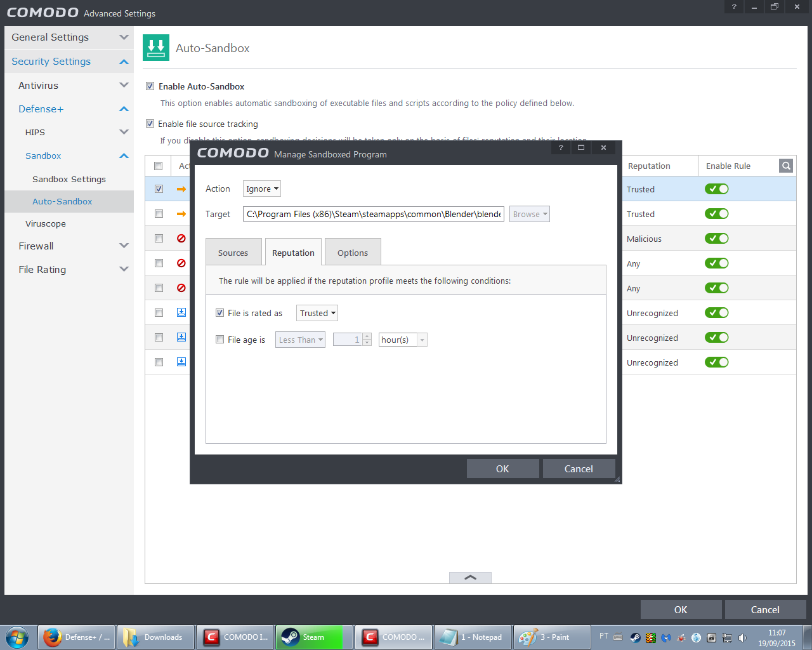Screen dimensions: 812x650
Task: Click the on-screen keyboard tray icon
Action: click(618, 637)
